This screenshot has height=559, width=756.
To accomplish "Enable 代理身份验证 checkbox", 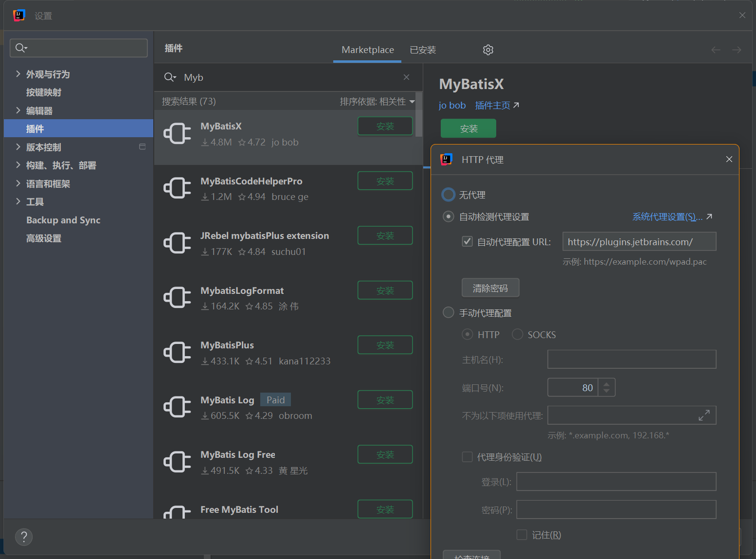I will coord(467,457).
